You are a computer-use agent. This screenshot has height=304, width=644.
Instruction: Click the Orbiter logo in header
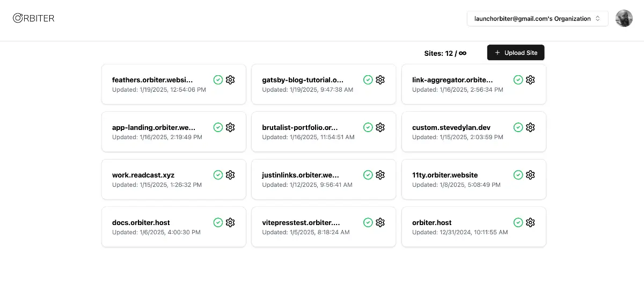pos(34,18)
